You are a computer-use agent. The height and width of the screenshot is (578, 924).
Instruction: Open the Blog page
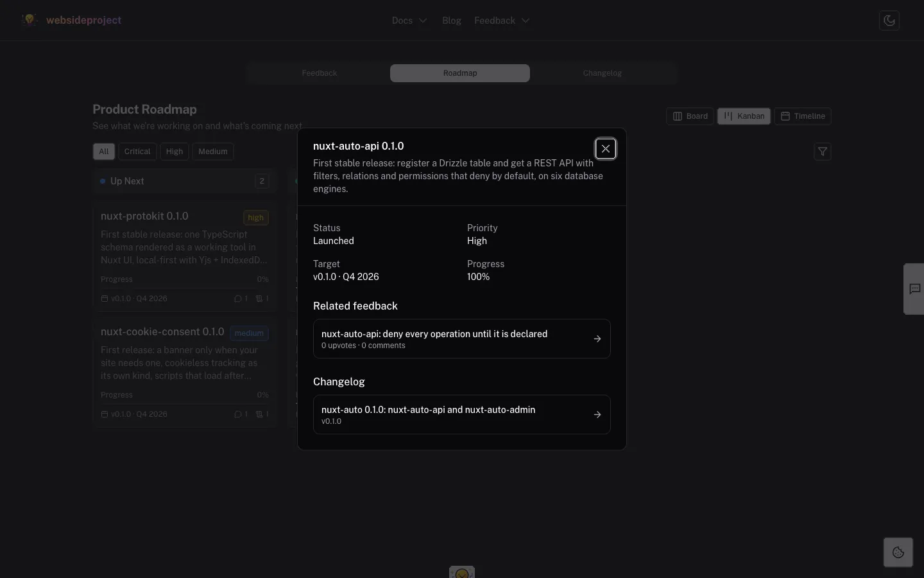pyautogui.click(x=452, y=21)
